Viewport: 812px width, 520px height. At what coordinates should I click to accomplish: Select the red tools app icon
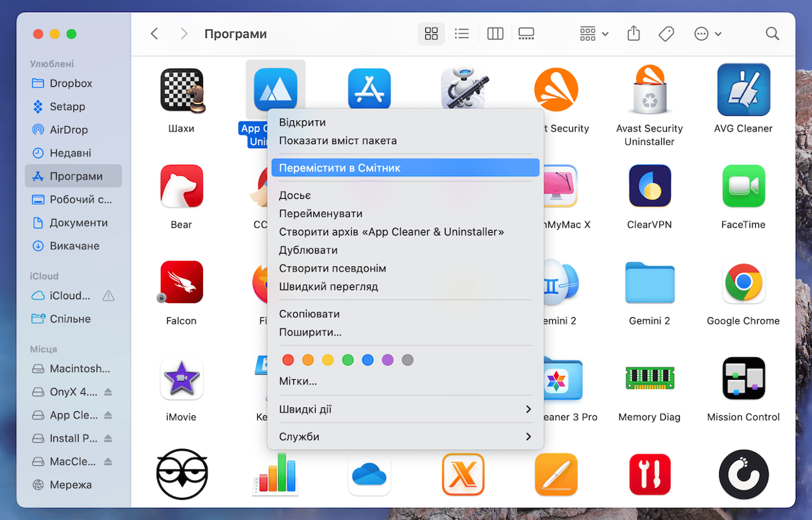[x=650, y=475]
